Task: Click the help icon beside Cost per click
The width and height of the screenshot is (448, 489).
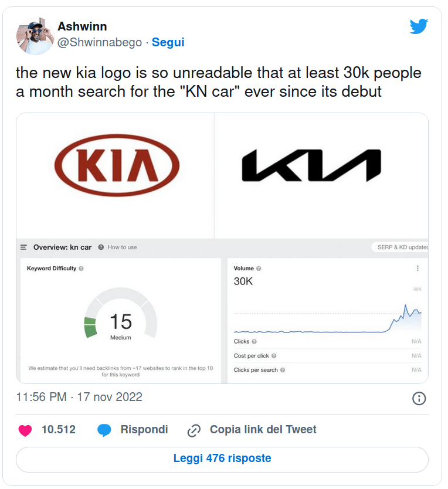Action: tap(274, 354)
